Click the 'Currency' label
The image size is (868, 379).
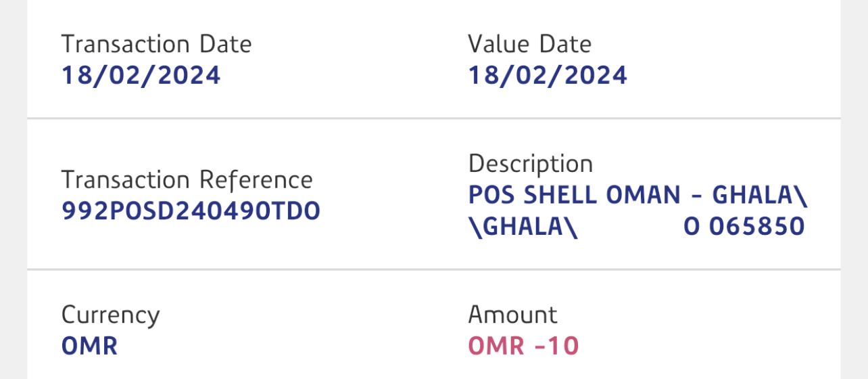coord(110,315)
